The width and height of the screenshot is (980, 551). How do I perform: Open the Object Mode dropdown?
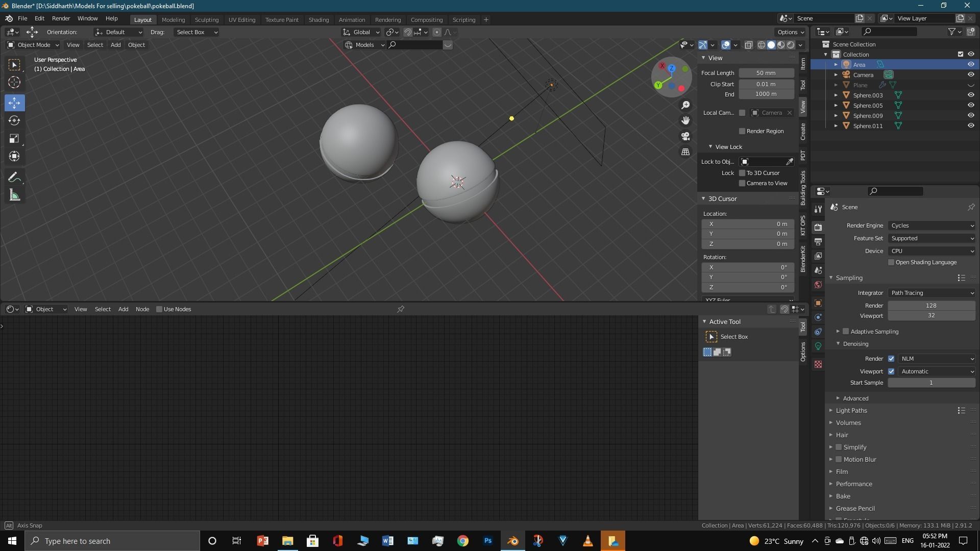pyautogui.click(x=33, y=45)
